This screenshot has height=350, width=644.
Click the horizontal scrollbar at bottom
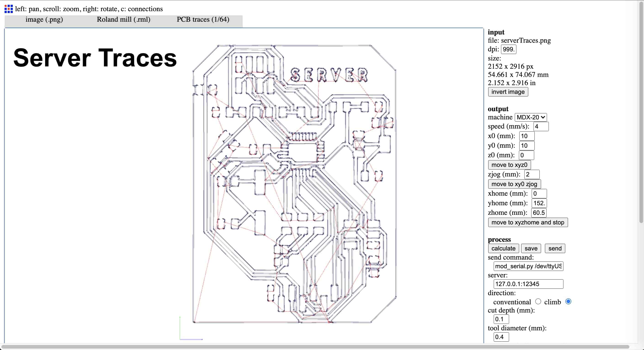(315, 347)
